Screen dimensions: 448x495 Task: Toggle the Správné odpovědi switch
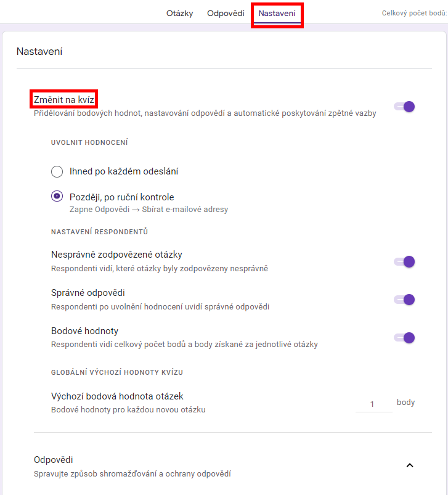point(405,300)
